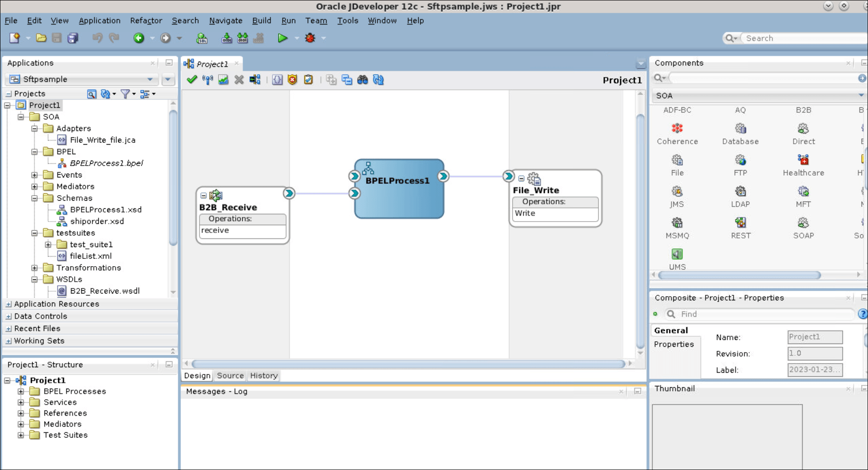The height and width of the screenshot is (470, 868).
Task: Collapse the B2B_Receive service box toggle
Action: tap(204, 196)
